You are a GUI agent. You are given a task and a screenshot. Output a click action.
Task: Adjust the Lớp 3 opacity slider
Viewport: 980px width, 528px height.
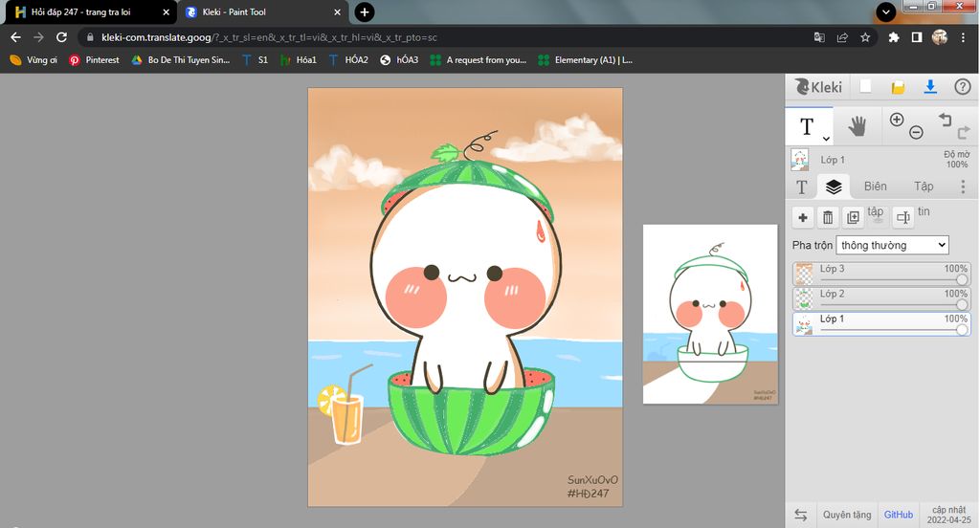coord(962,280)
